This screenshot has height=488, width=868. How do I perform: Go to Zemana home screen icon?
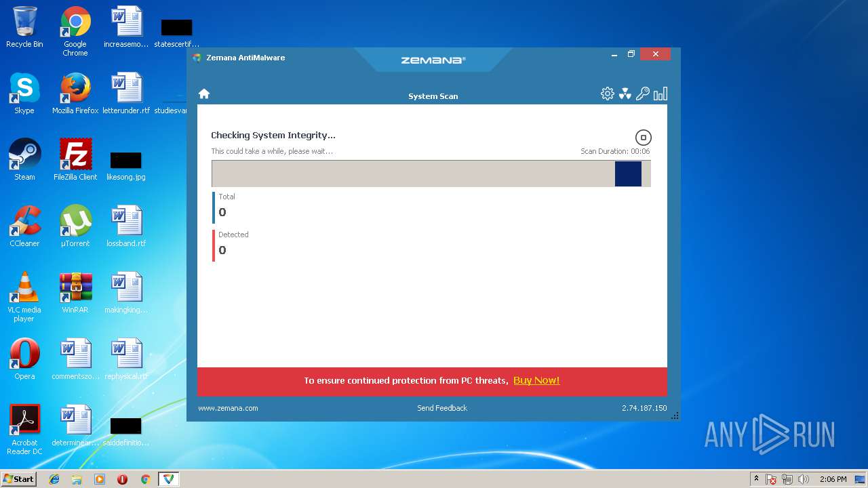(x=204, y=94)
